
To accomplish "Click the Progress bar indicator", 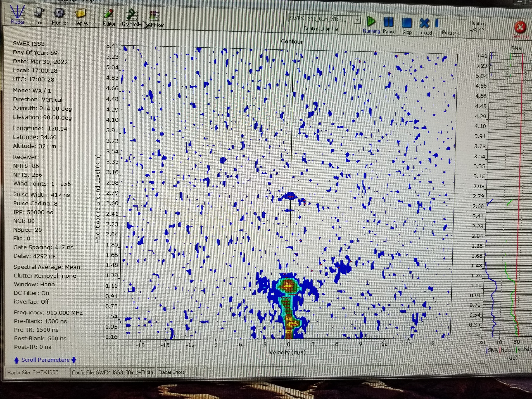I will coord(437,23).
